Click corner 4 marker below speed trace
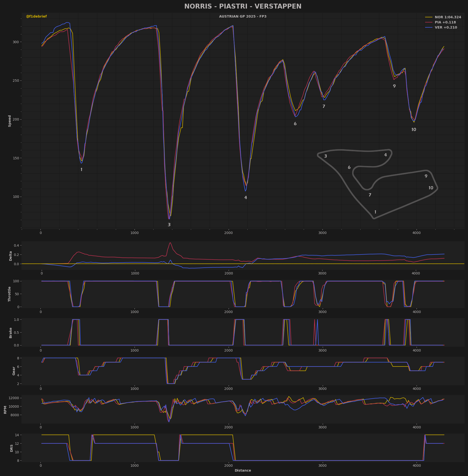The width and height of the screenshot is (468, 476). pyautogui.click(x=245, y=198)
